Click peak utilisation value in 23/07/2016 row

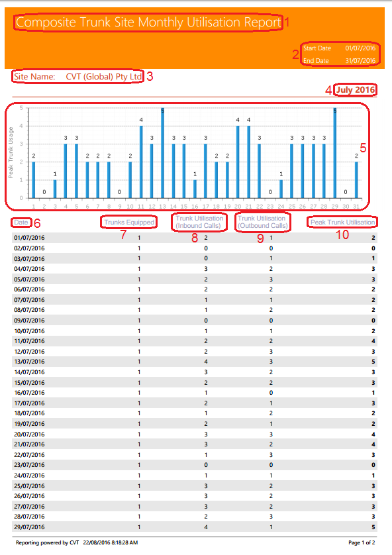click(373, 465)
